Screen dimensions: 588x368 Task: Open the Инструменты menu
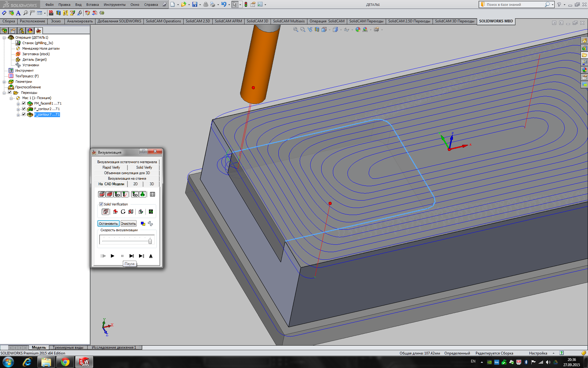point(114,5)
